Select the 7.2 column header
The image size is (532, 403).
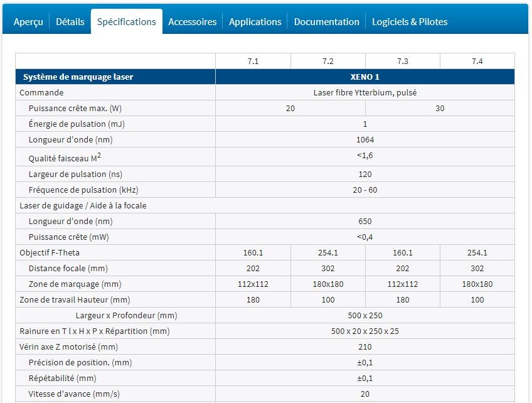tap(328, 60)
